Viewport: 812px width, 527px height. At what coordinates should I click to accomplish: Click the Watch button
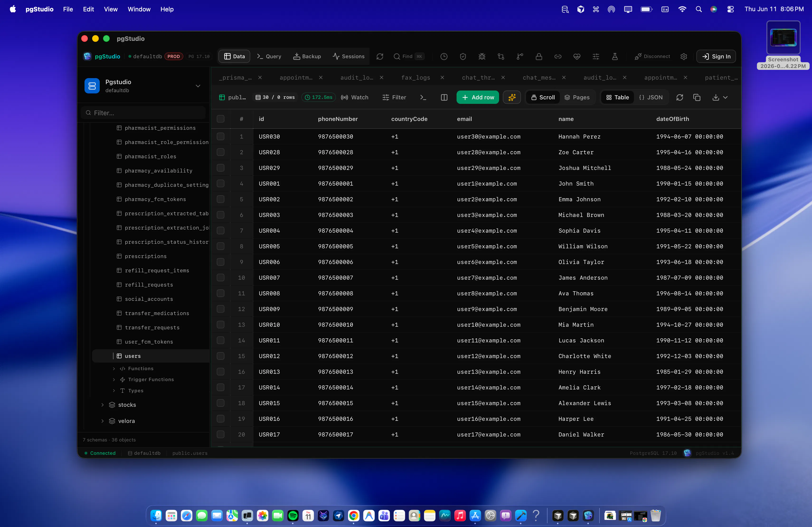[x=355, y=97]
